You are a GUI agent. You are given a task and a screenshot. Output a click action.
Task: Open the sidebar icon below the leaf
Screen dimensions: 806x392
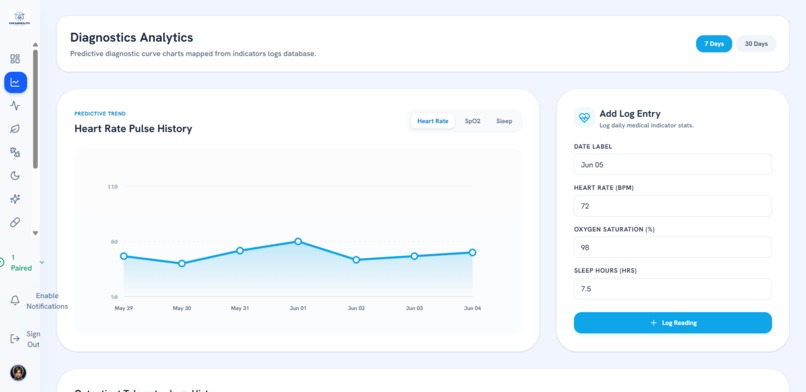(x=15, y=152)
